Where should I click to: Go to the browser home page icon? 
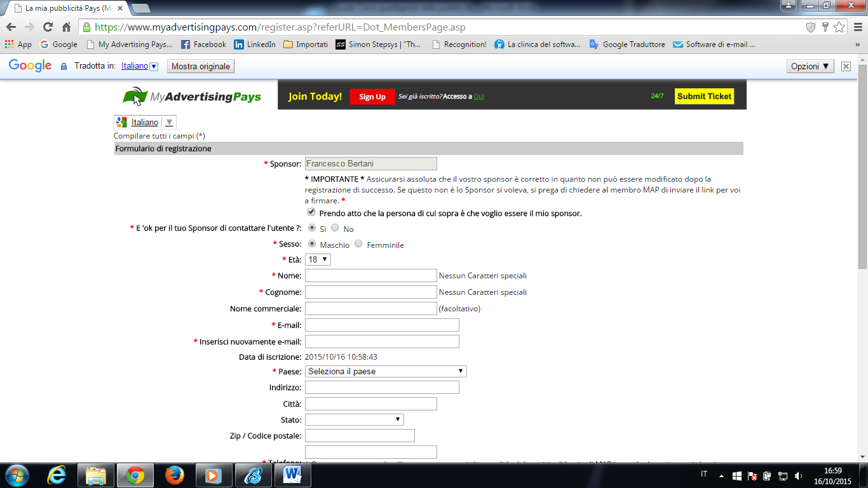pyautogui.click(x=66, y=27)
